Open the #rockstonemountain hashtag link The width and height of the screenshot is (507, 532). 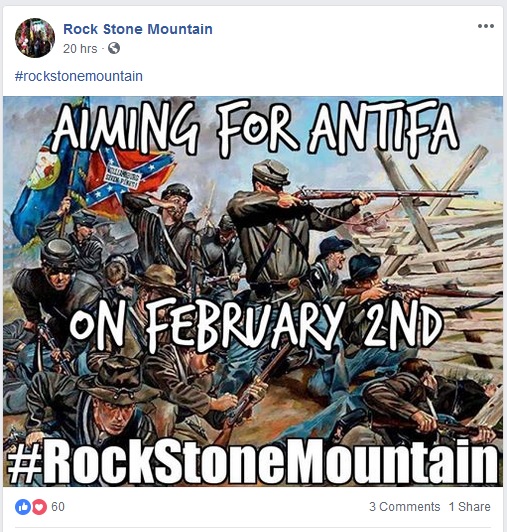(x=79, y=76)
